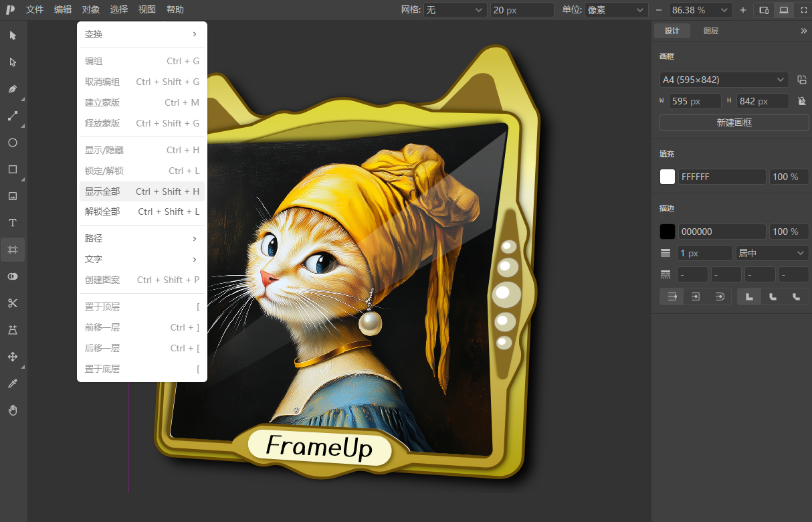Open the 居中 stroke alignment dropdown
Viewport: 812px width, 522px height.
[772, 253]
